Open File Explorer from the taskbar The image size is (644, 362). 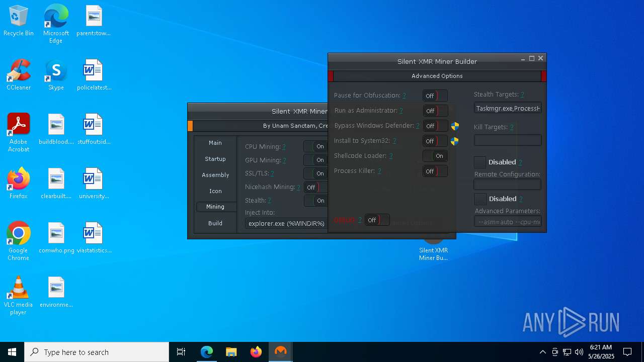[x=231, y=352]
